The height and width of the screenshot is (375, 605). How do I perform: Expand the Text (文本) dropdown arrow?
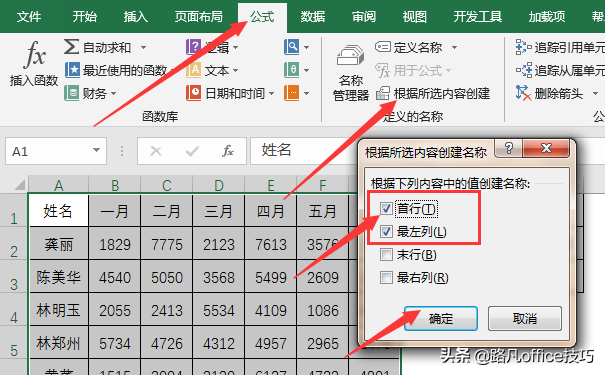pos(235,71)
